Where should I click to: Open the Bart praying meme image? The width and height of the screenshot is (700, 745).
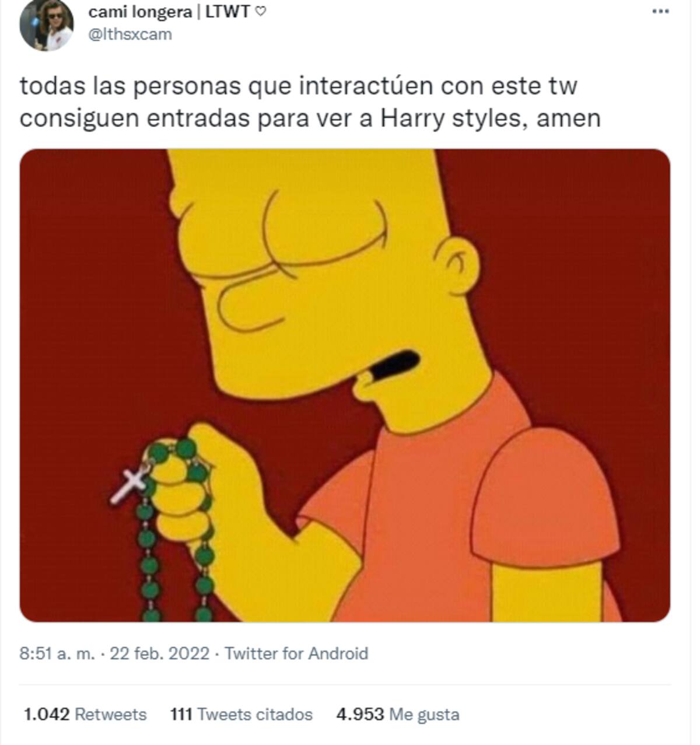pos(345,385)
